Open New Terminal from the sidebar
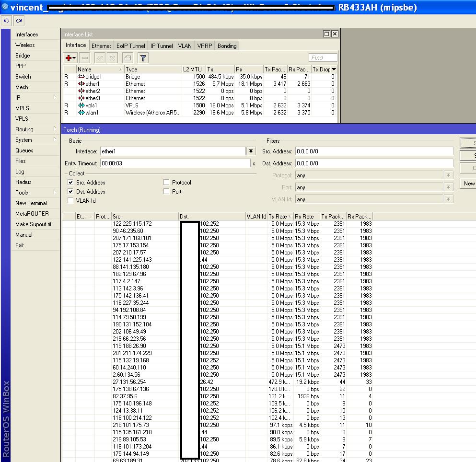 coord(31,203)
